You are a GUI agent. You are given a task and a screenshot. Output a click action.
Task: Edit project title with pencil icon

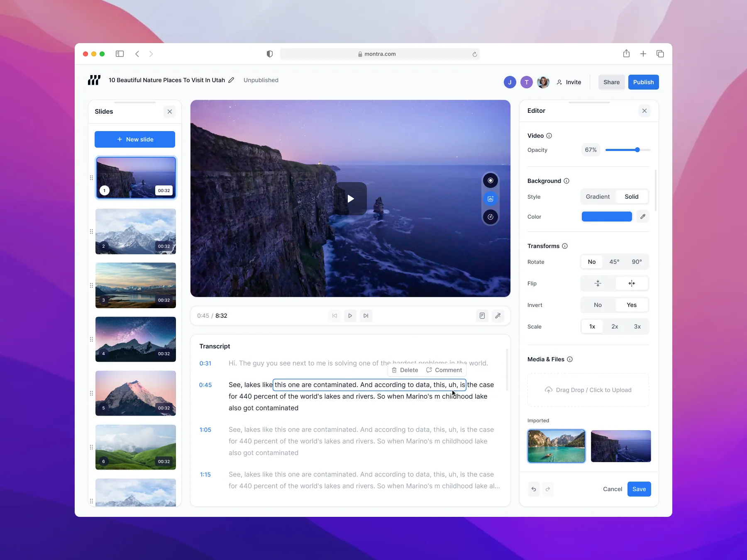pyautogui.click(x=232, y=80)
